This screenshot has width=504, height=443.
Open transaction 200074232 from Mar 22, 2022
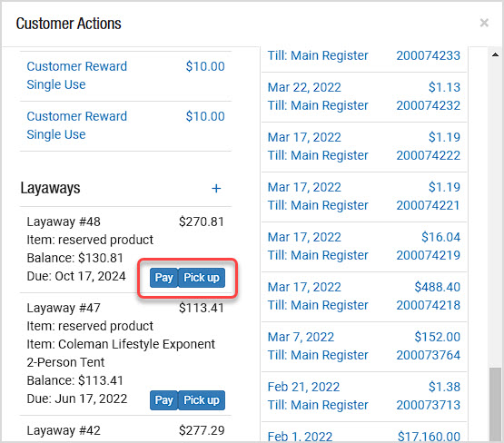coord(364,97)
